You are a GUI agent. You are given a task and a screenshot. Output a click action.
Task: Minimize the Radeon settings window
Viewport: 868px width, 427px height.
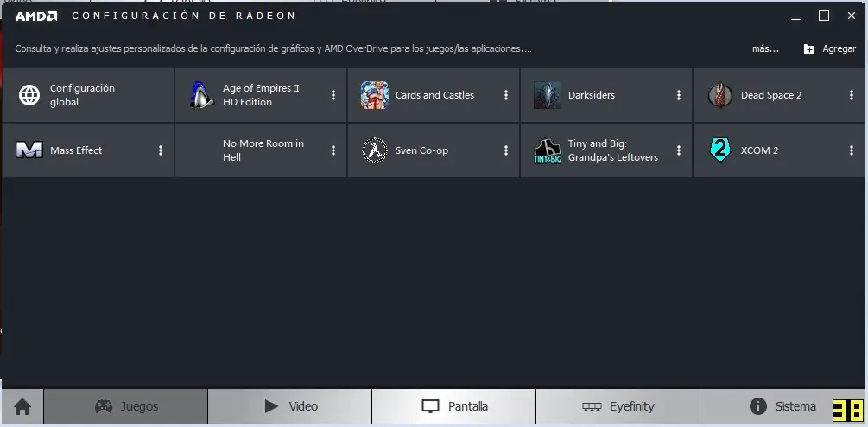796,16
